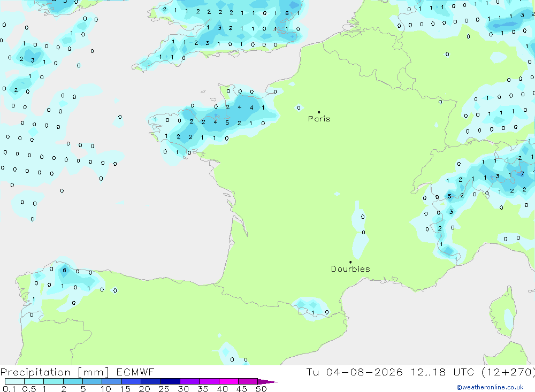Pick the lightest cyan 0.1–0.5 legend swatch
This screenshot has width=535, height=392.
click(x=14, y=381)
